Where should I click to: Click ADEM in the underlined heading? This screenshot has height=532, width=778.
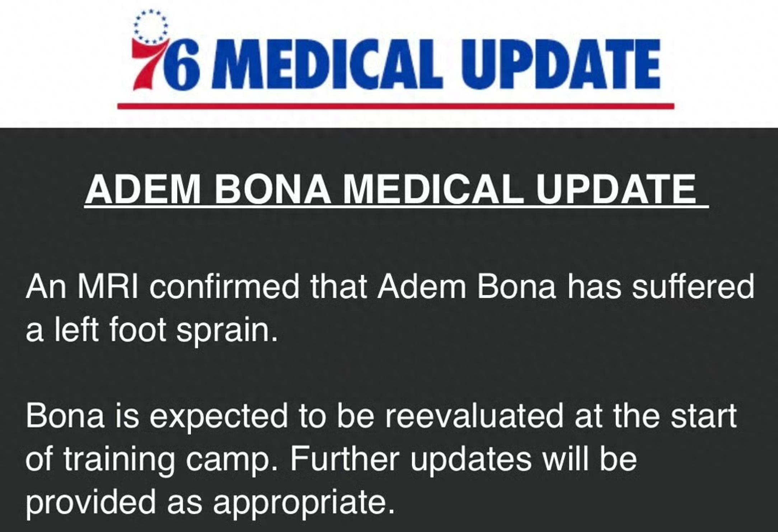(144, 189)
